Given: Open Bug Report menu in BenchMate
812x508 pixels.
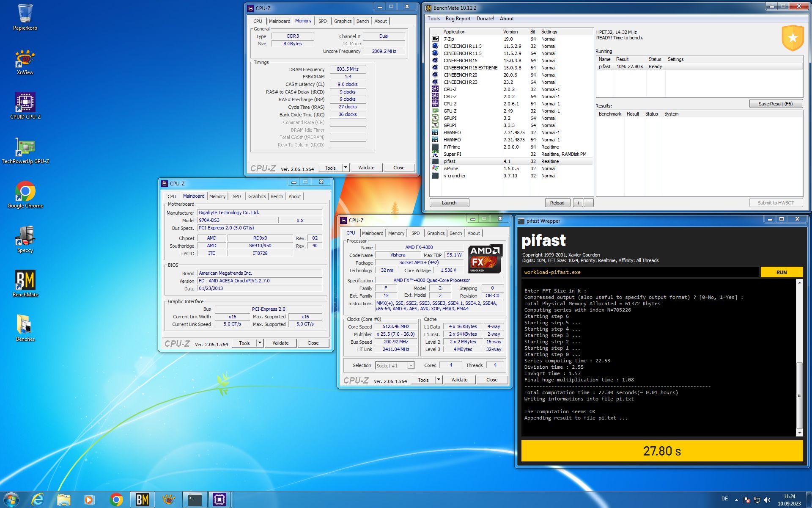Looking at the screenshot, I should pyautogui.click(x=458, y=19).
